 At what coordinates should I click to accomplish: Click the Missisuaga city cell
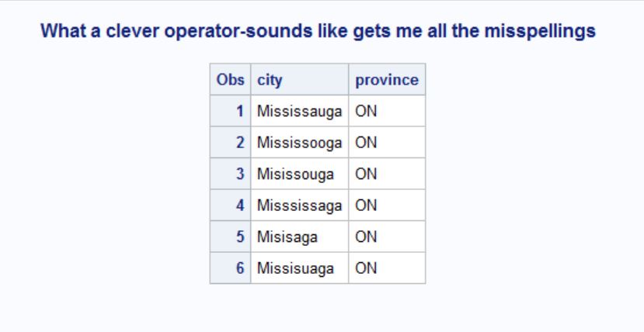(x=296, y=268)
